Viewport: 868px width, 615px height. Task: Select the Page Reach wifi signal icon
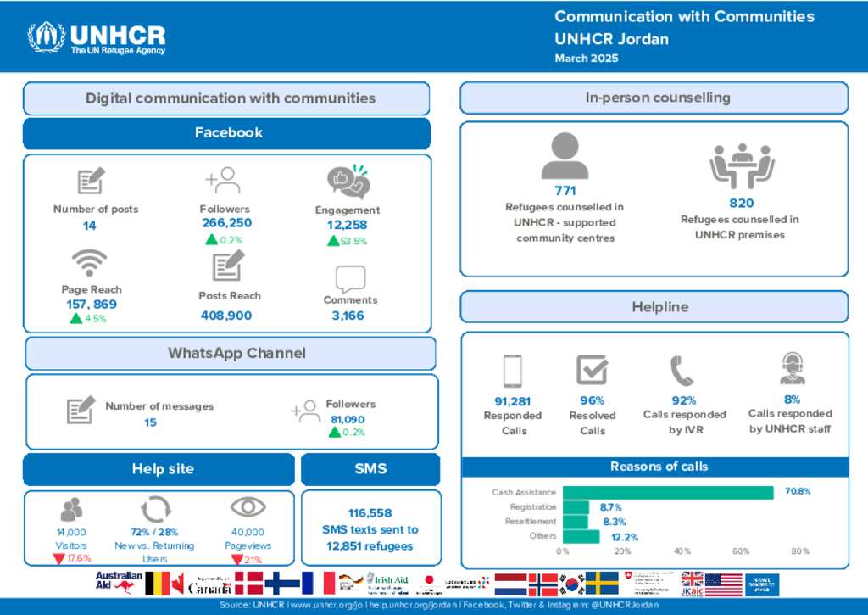[x=90, y=263]
